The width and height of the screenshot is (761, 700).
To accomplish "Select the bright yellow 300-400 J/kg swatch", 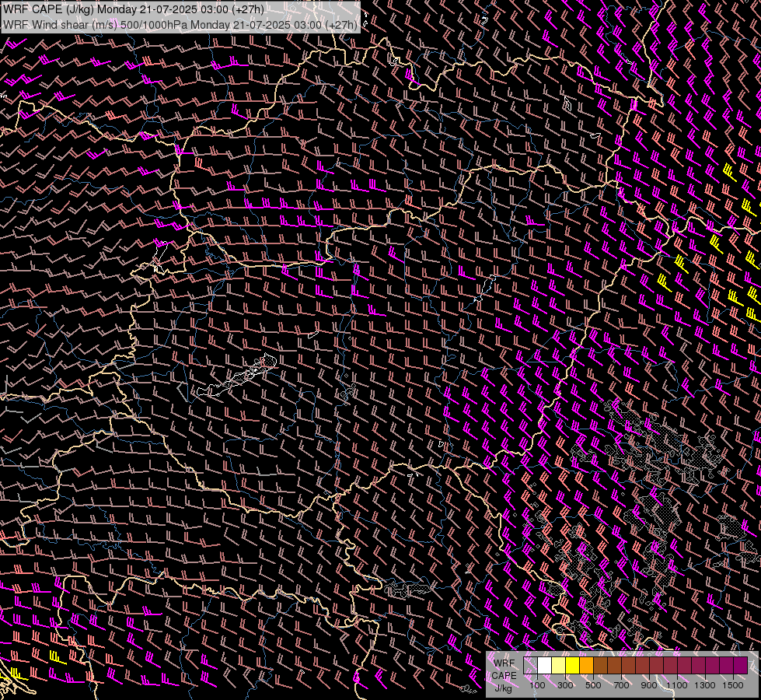I will (x=573, y=665).
